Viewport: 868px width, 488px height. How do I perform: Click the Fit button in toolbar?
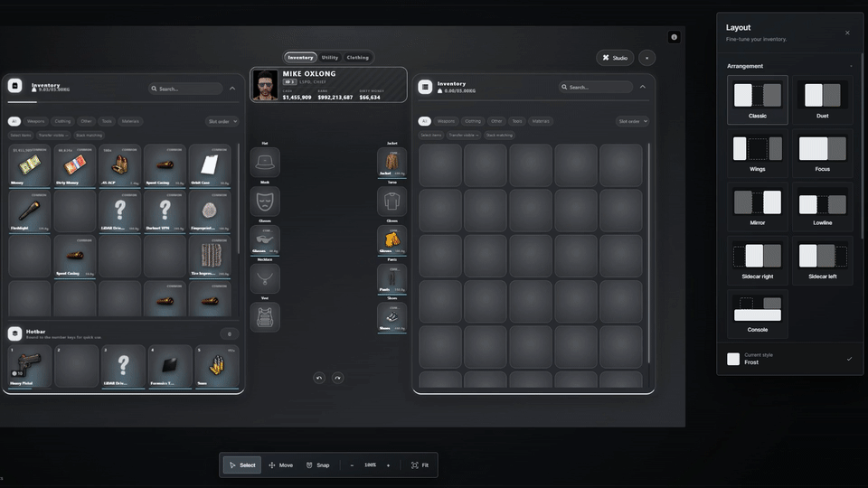[x=420, y=465]
